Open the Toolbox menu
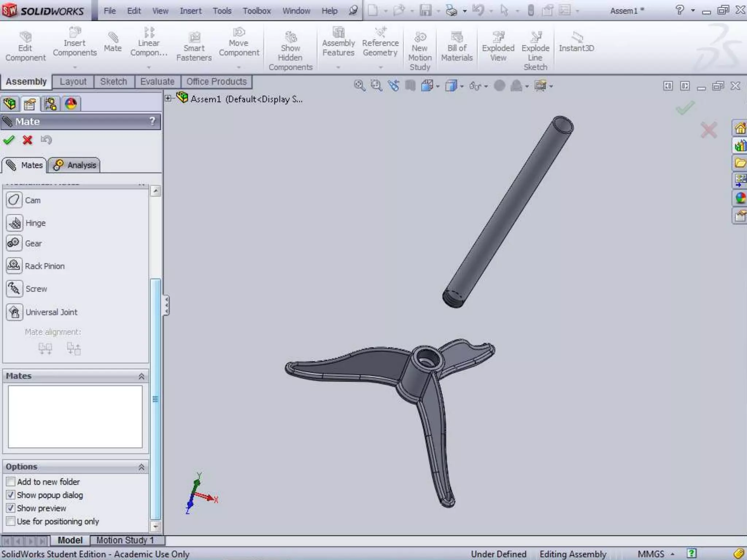747x560 pixels. (x=257, y=11)
